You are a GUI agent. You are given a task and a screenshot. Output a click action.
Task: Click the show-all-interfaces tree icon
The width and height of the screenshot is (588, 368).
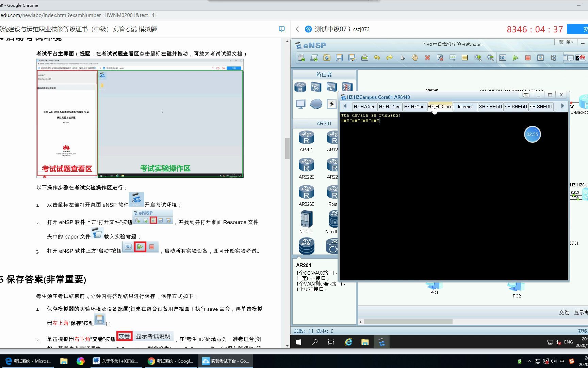click(553, 58)
